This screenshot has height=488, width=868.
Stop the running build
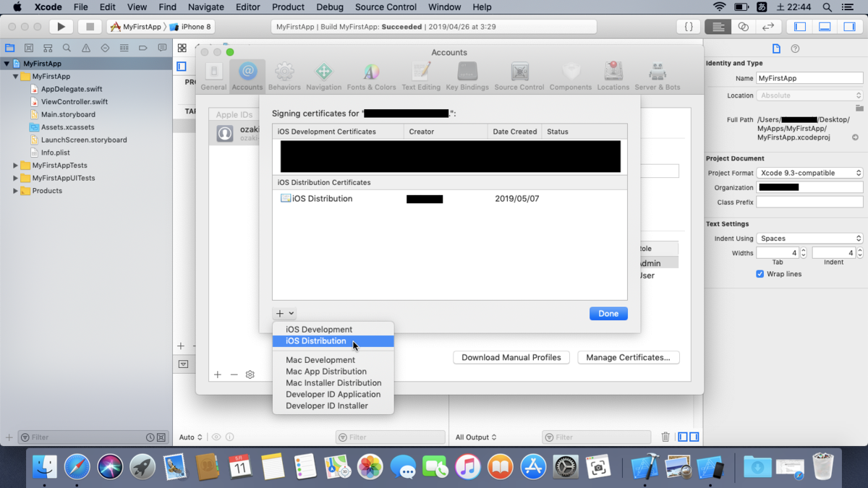pyautogui.click(x=90, y=27)
